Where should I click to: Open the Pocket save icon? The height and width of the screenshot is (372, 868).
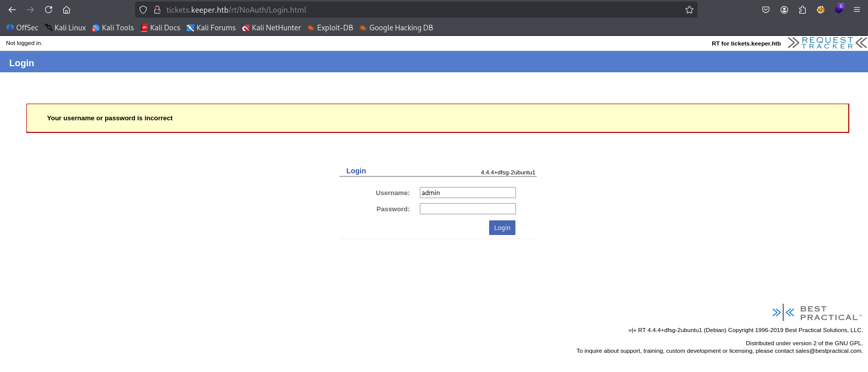[766, 10]
